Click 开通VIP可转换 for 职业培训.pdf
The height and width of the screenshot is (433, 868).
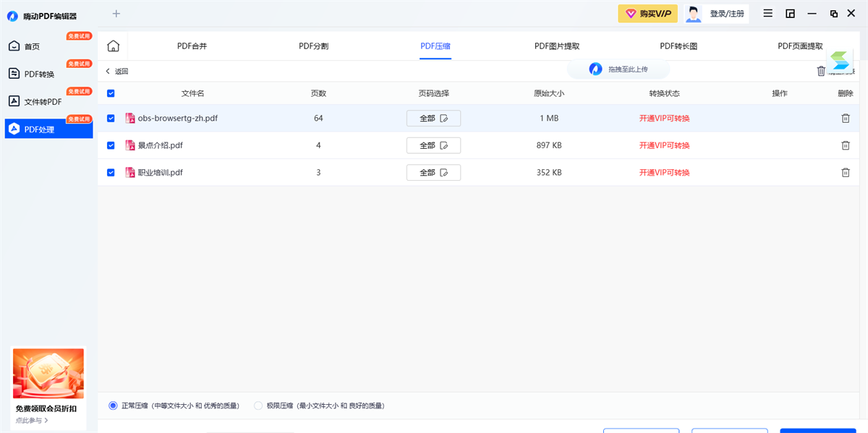pos(664,172)
